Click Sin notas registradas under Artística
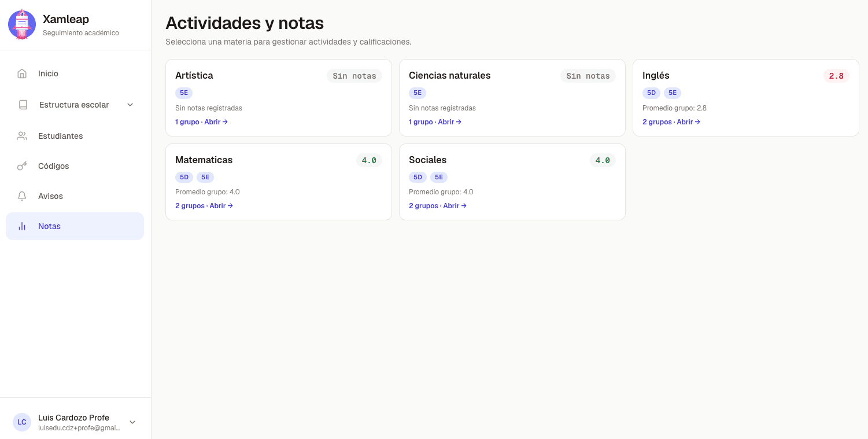868x439 pixels. (x=209, y=108)
